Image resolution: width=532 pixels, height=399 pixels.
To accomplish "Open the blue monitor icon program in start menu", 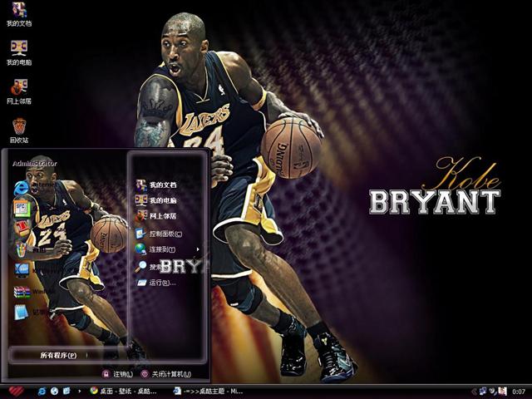I will click(22, 270).
